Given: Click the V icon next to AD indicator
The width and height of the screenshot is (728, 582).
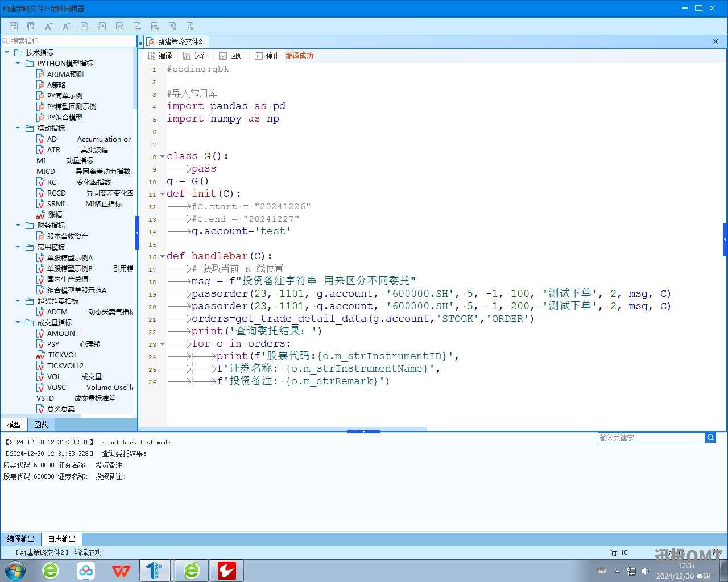Looking at the screenshot, I should (40, 139).
